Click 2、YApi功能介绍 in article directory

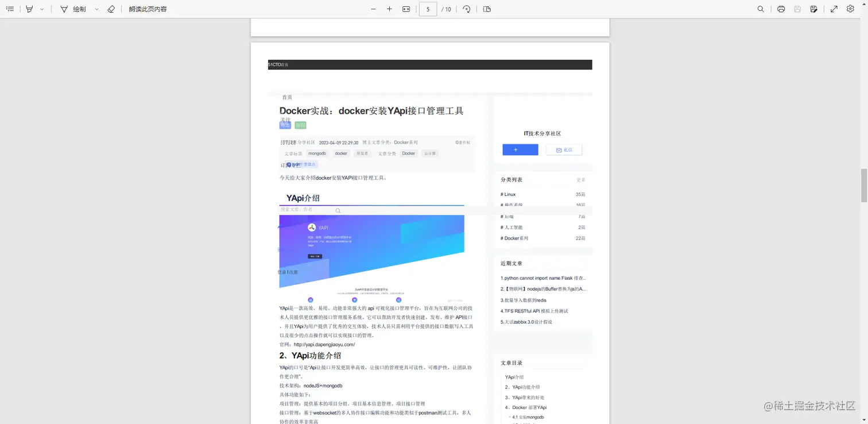click(522, 387)
